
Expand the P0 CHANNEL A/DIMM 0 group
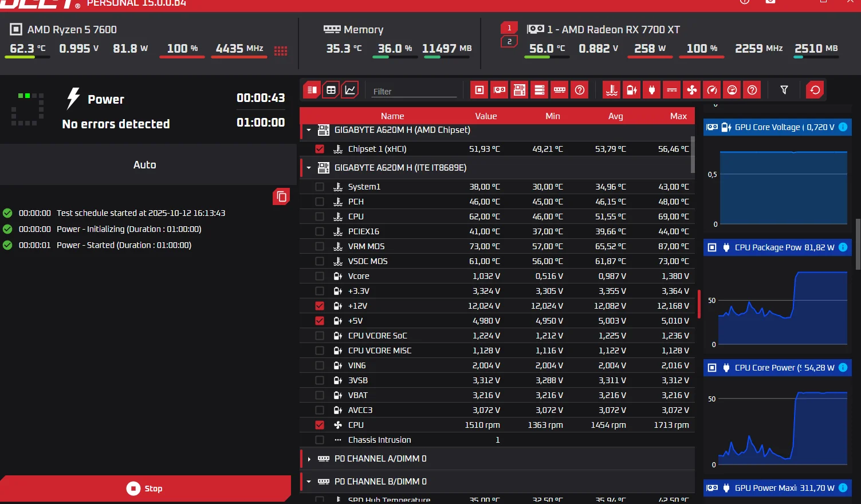tap(309, 459)
